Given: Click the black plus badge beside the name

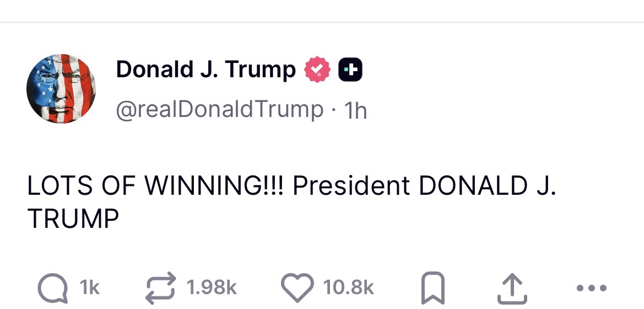Looking at the screenshot, I should (350, 70).
